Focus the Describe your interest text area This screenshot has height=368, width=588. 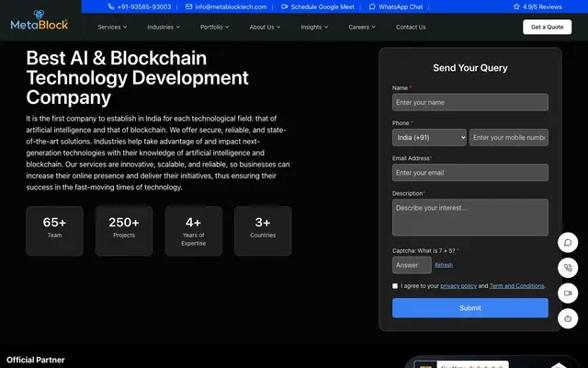470,217
